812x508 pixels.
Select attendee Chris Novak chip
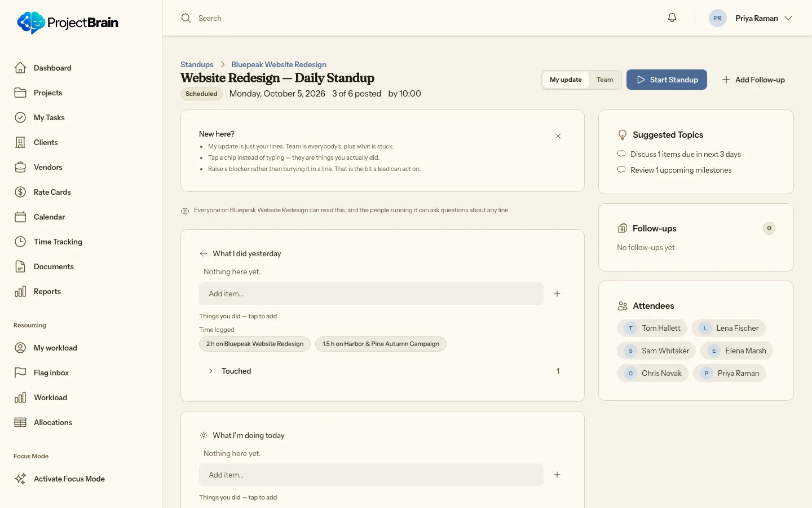[652, 373]
